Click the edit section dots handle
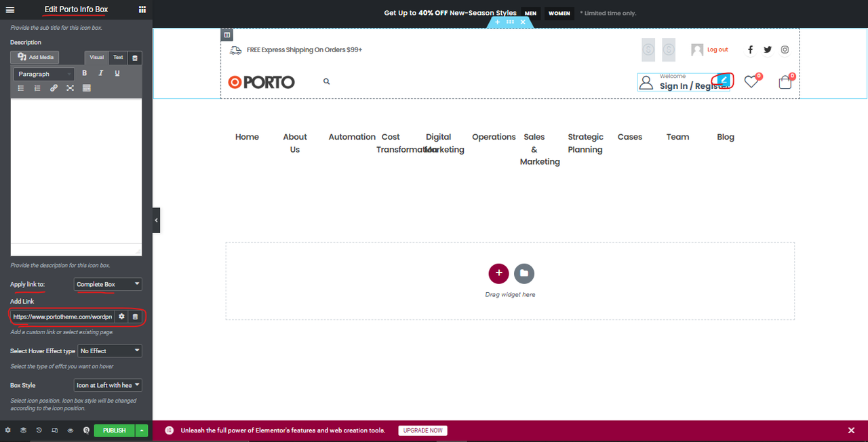Viewport: 868px width, 442px height. point(510,22)
